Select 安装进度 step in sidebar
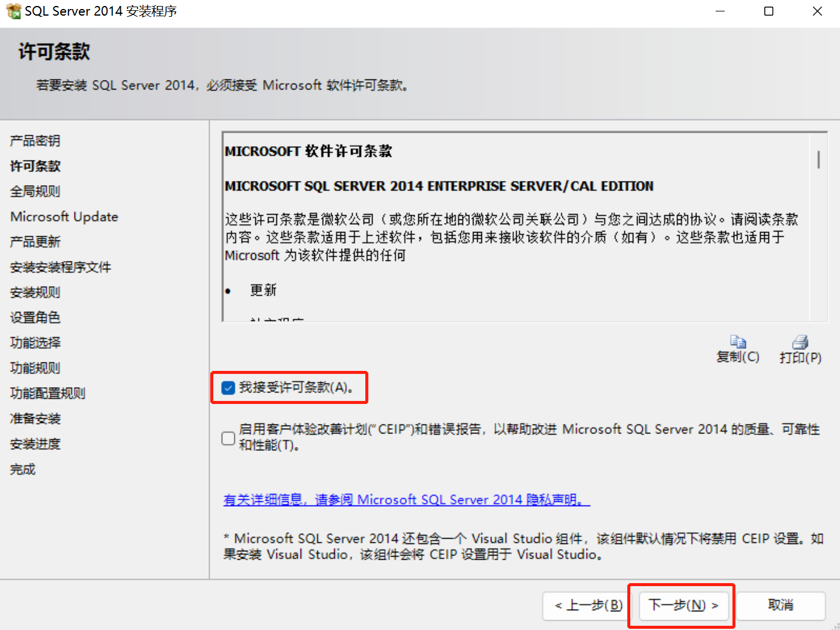 point(35,444)
